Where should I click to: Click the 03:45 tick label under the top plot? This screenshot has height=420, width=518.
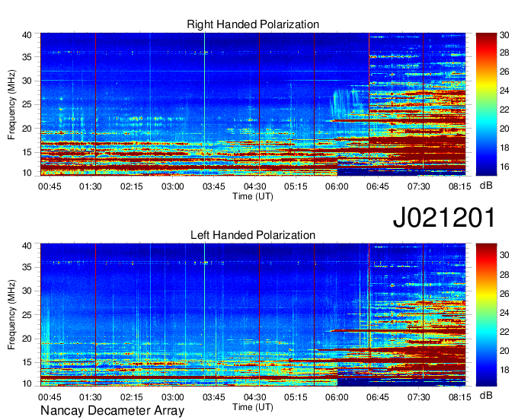pyautogui.click(x=214, y=186)
